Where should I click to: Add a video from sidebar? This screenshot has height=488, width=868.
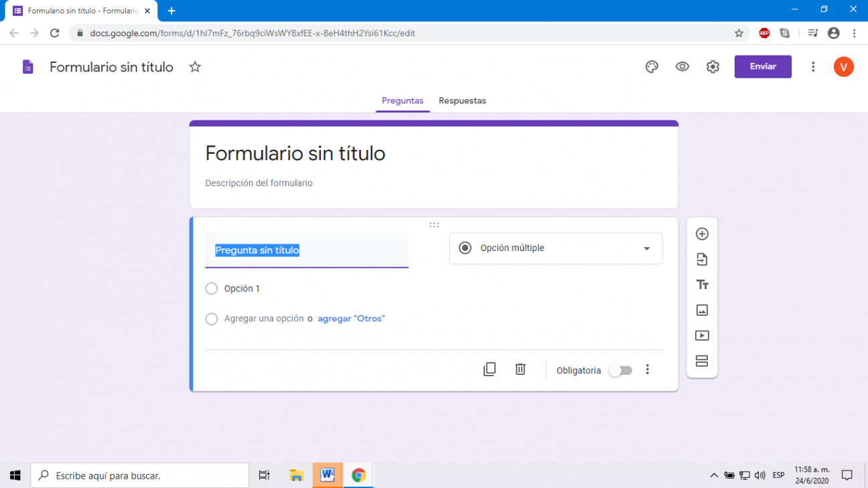click(x=702, y=335)
